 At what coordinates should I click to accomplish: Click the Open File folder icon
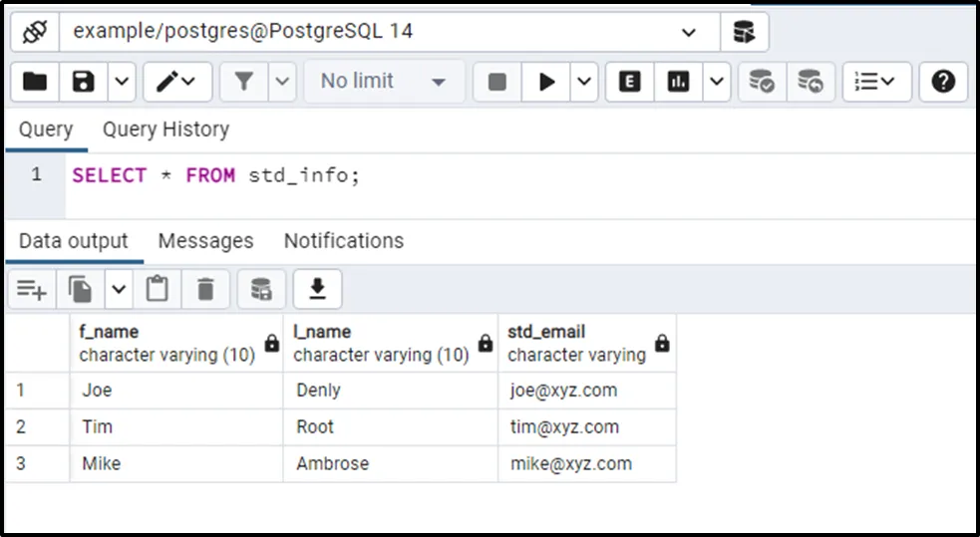pos(35,82)
